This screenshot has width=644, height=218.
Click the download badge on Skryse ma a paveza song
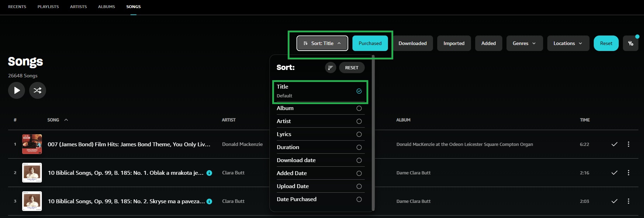click(x=209, y=201)
